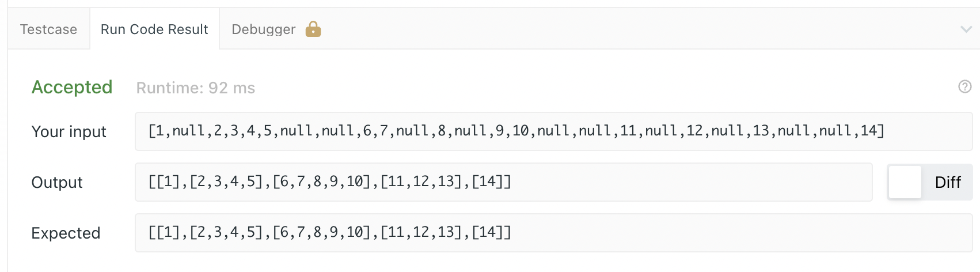This screenshot has width=980, height=272.
Task: Click the [14] value in the Output box
Action: pyautogui.click(x=487, y=182)
